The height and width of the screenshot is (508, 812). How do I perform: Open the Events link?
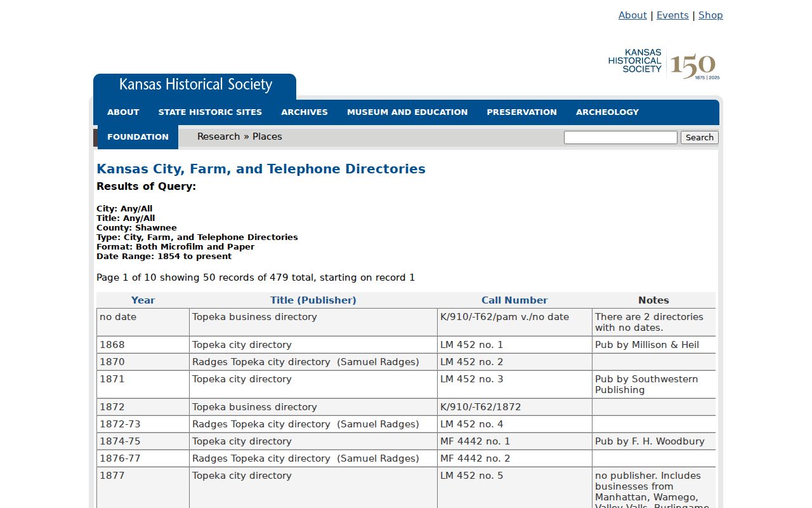(x=672, y=15)
